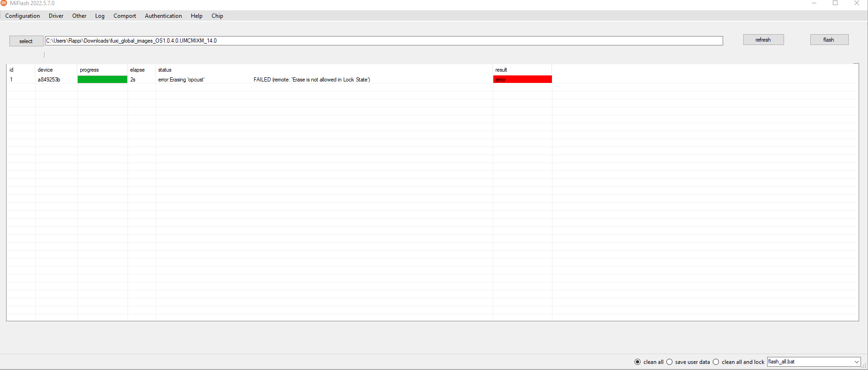This screenshot has height=370, width=868.
Task: Choose the save user data option
Action: click(x=670, y=362)
